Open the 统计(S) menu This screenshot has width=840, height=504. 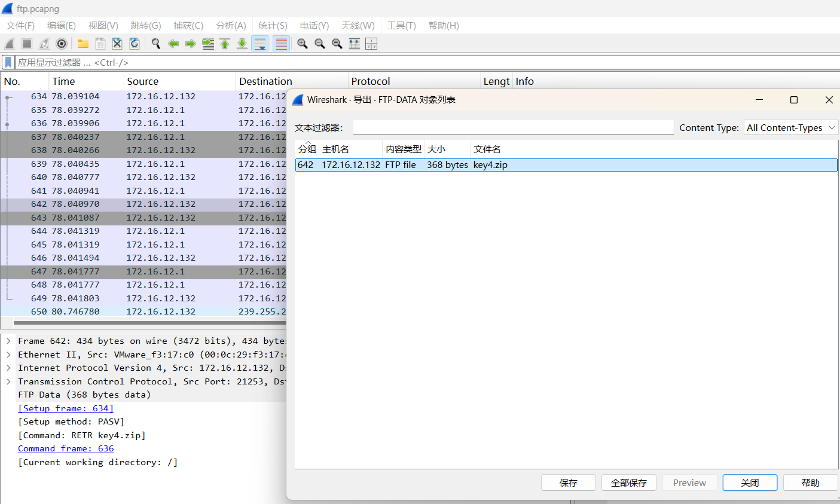(x=273, y=26)
